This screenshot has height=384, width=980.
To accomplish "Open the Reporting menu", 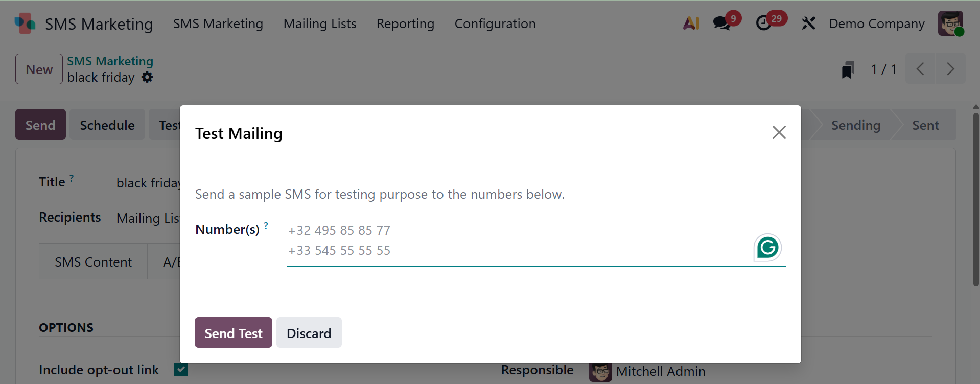I will click(x=405, y=24).
